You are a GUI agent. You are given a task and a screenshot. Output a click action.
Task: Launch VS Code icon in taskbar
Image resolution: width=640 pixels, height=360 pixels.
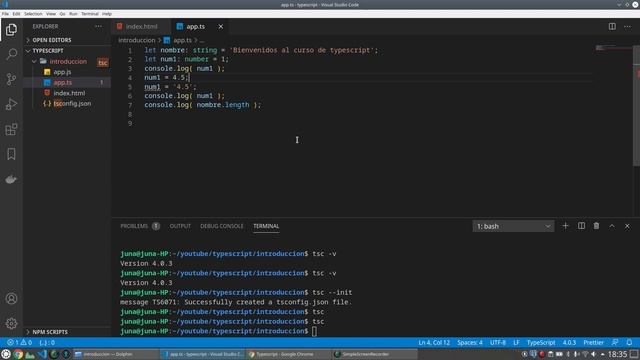pyautogui.click(x=42, y=354)
